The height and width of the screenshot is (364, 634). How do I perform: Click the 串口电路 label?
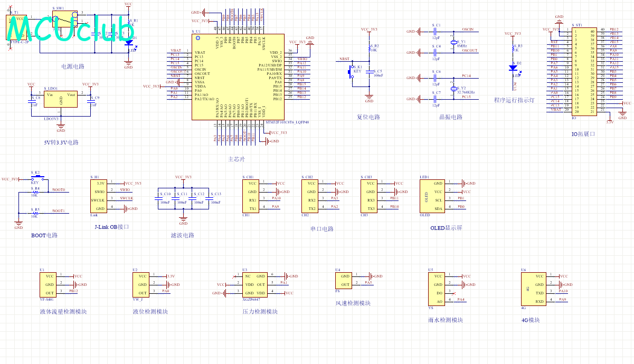click(322, 229)
